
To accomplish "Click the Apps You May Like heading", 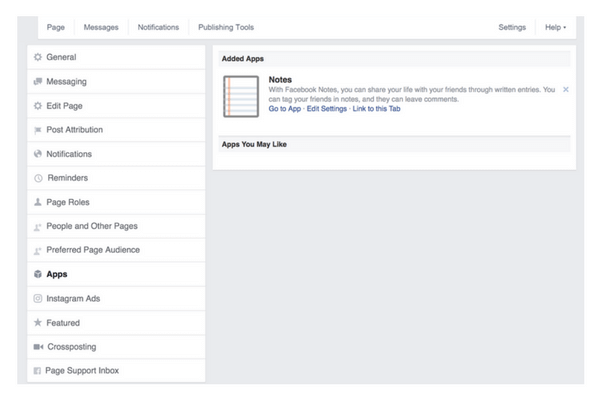I will point(254,144).
